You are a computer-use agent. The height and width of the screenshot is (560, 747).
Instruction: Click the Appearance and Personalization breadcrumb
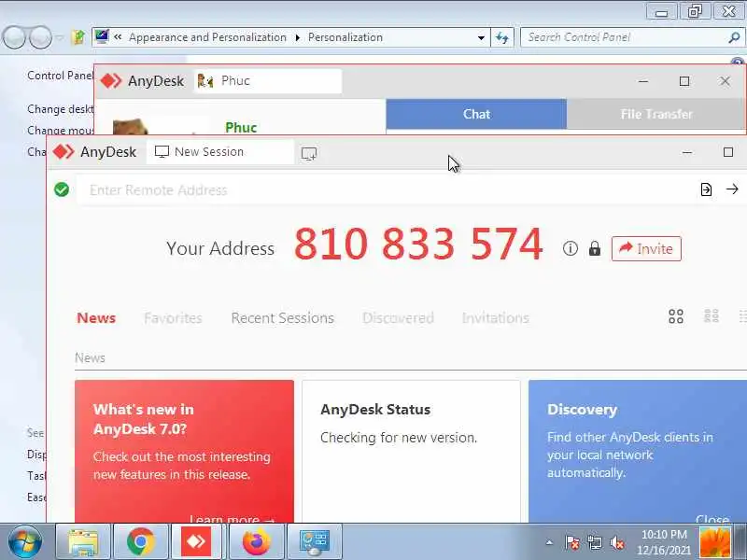(x=207, y=37)
